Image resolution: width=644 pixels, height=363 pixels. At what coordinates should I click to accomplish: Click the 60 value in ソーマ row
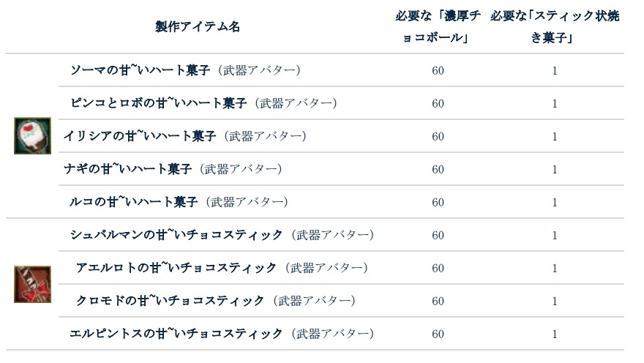(x=438, y=71)
